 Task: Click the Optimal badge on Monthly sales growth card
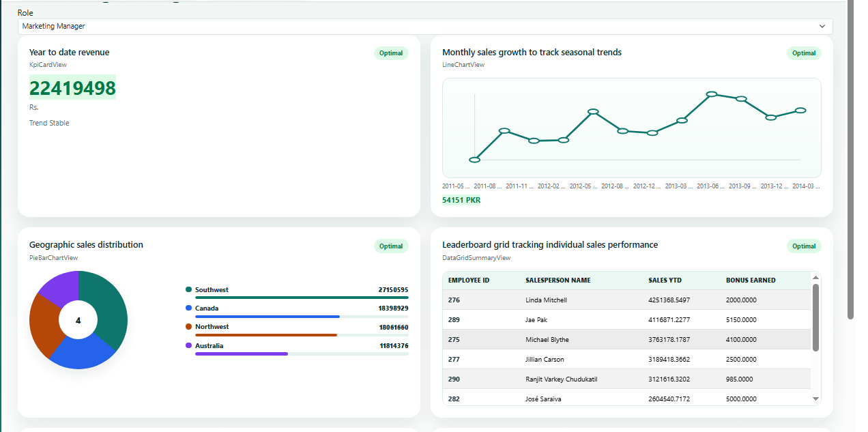[x=804, y=53]
